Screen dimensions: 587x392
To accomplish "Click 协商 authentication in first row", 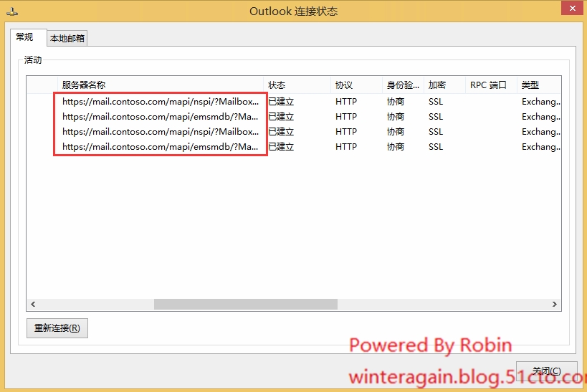I will click(396, 102).
